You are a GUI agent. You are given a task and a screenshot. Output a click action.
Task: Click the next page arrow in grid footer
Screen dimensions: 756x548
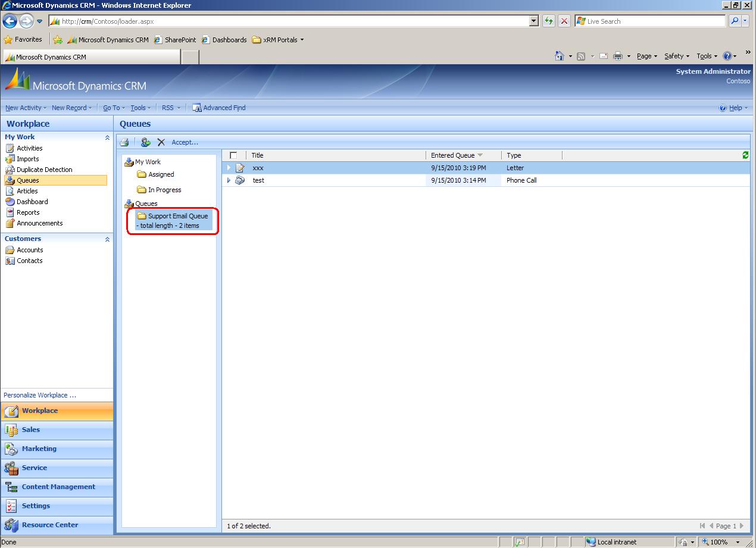coord(742,525)
